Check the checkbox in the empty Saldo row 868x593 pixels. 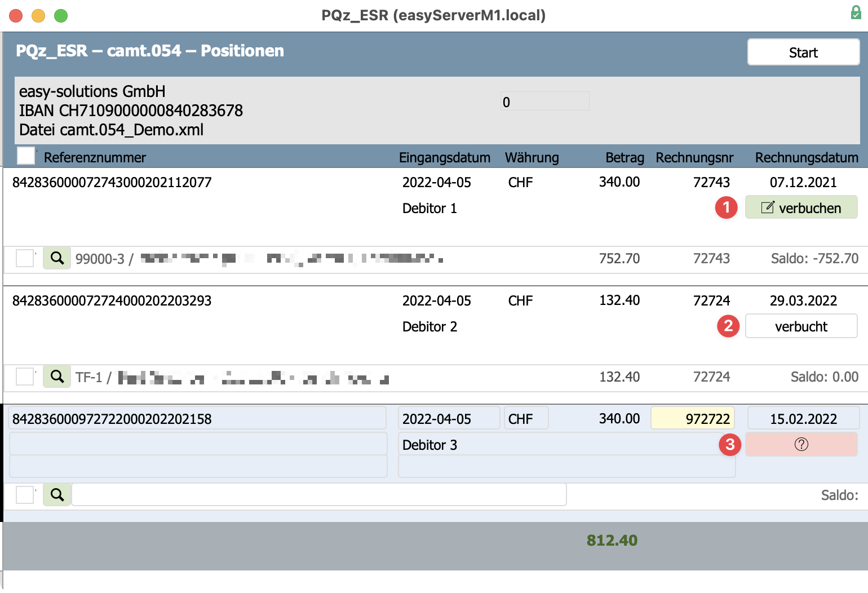tap(25, 495)
